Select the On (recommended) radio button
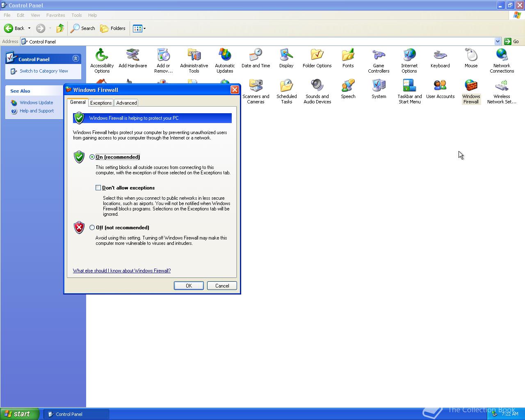The height and width of the screenshot is (420, 525). pos(92,157)
